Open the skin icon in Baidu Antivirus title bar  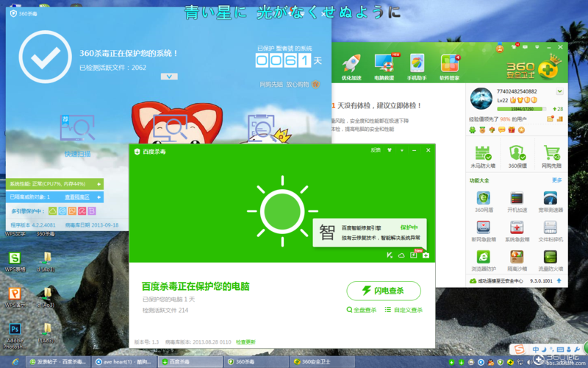(390, 150)
